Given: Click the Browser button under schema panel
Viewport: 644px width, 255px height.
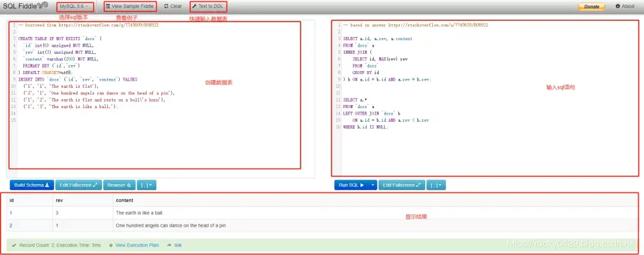Looking at the screenshot, I should click(119, 185).
